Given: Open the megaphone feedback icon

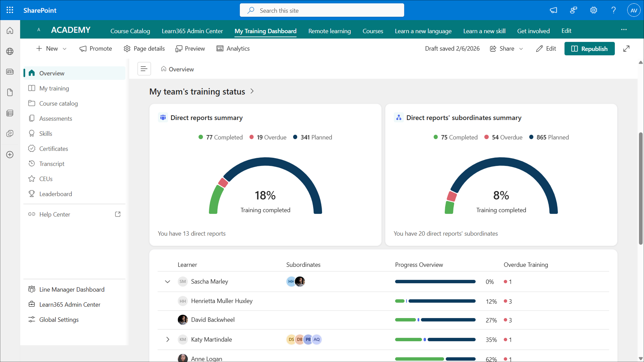Looking at the screenshot, I should coord(553,10).
